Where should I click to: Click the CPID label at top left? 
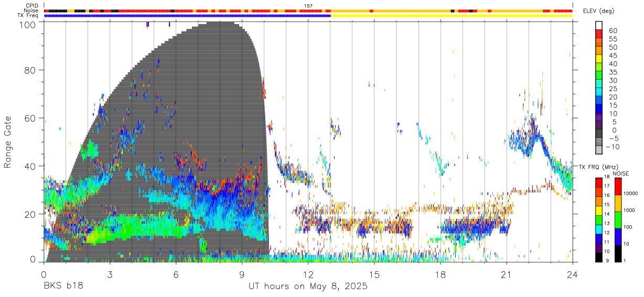coord(31,6)
